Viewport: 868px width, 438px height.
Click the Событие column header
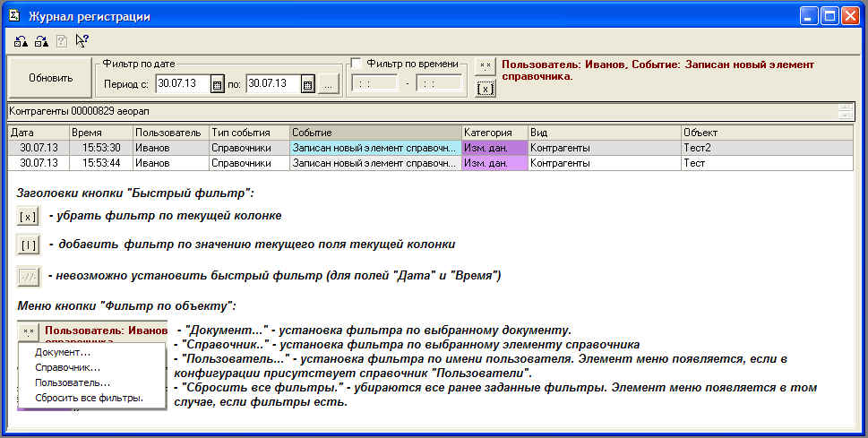pyautogui.click(x=375, y=133)
